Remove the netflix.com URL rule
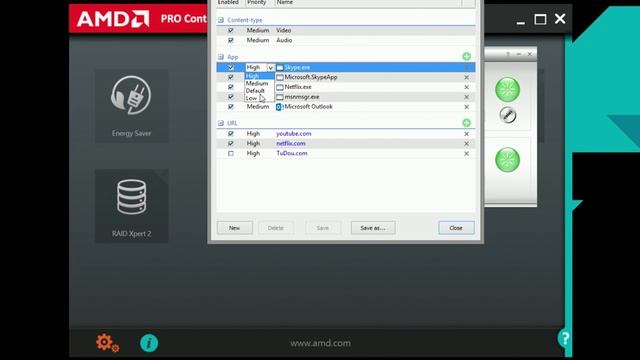 467,144
